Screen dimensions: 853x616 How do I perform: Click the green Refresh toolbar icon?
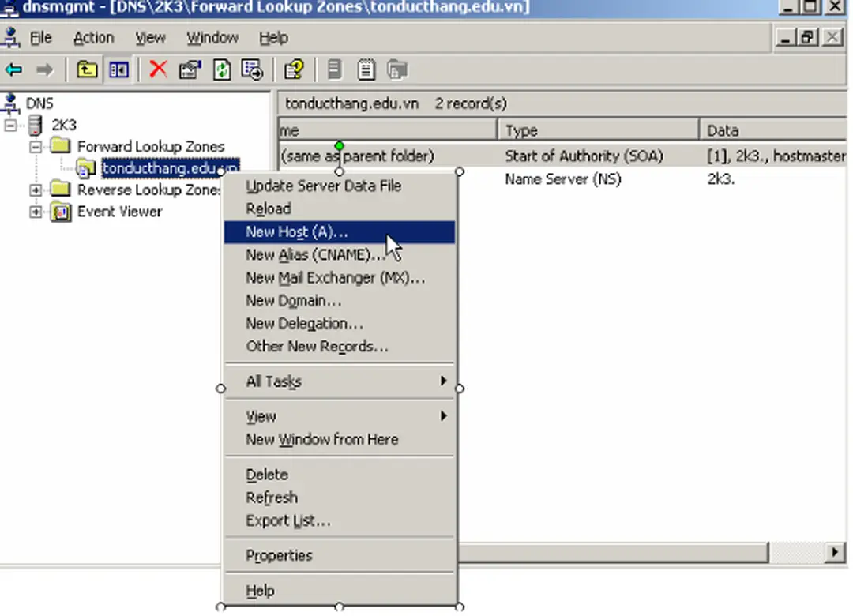tap(222, 70)
